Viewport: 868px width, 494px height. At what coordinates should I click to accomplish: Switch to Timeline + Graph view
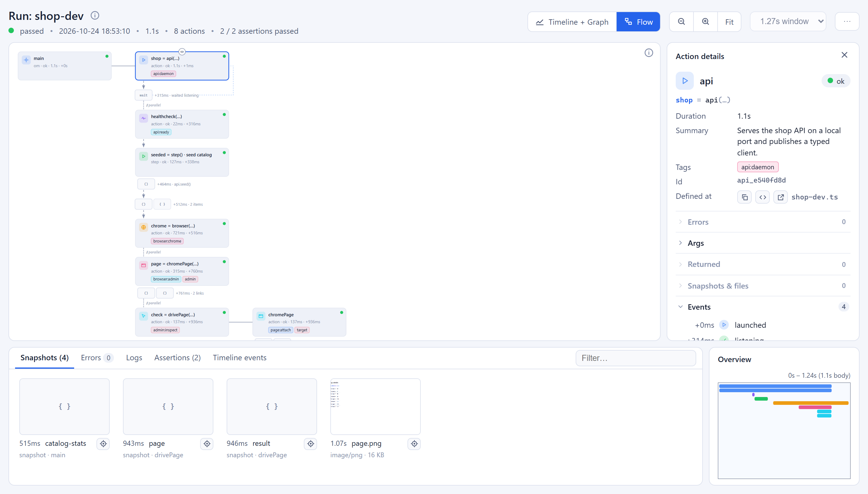pyautogui.click(x=572, y=22)
